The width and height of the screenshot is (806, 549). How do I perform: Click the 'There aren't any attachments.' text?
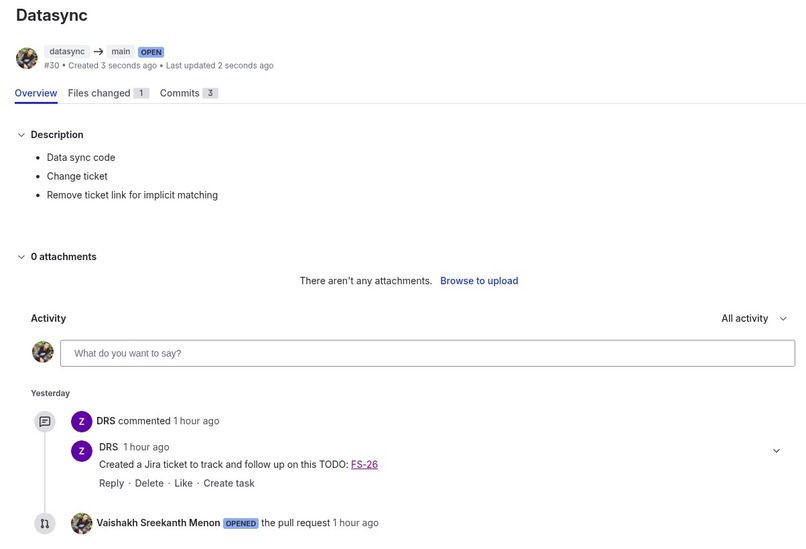(366, 281)
